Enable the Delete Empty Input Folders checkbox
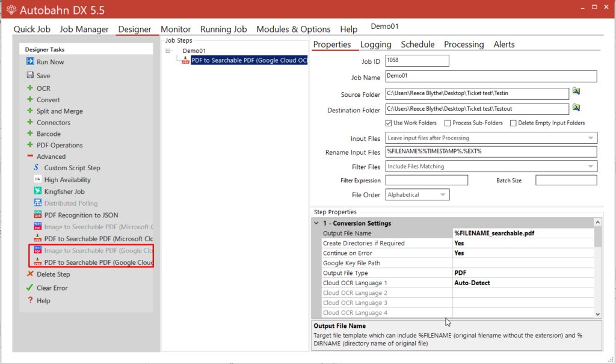 pyautogui.click(x=513, y=123)
